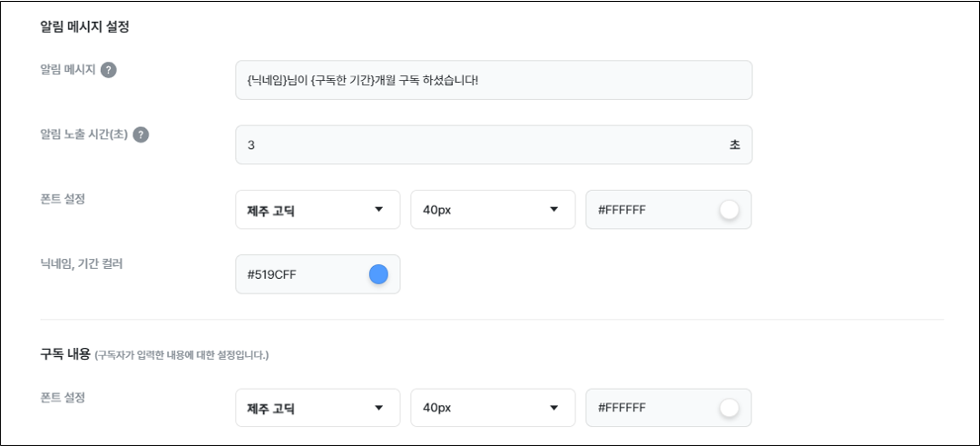Open white color swatch in 구독 내용 font row
Image resolution: width=980 pixels, height=446 pixels.
pyautogui.click(x=729, y=409)
